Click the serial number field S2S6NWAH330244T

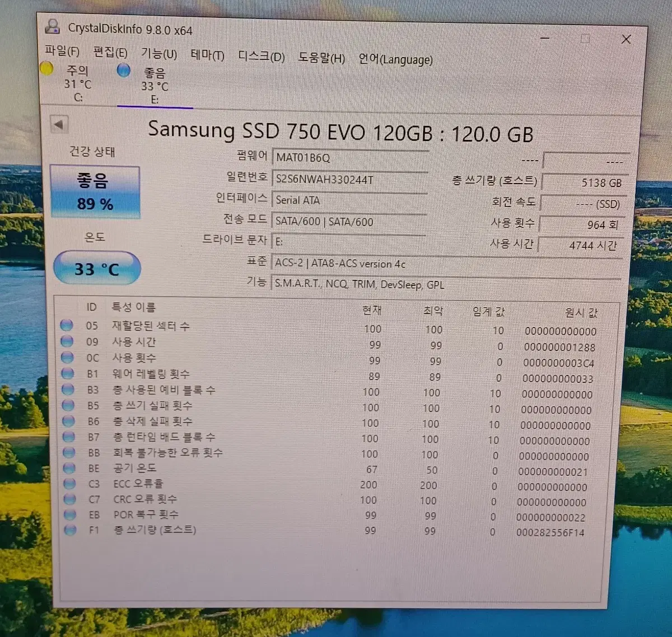pos(350,179)
